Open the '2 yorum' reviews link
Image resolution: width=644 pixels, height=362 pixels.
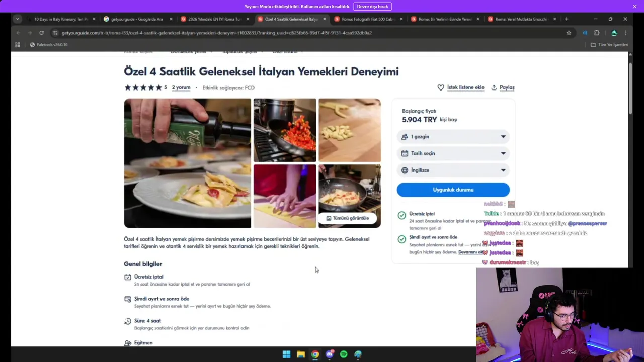pos(181,87)
